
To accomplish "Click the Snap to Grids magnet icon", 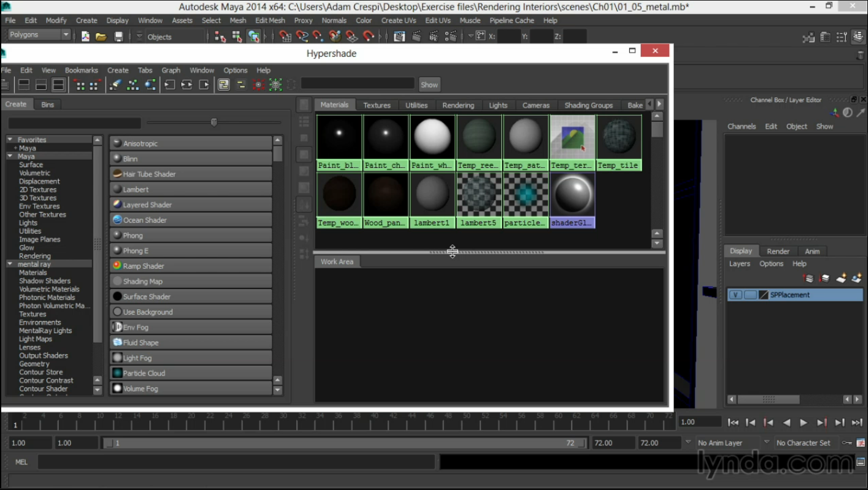I will [x=285, y=37].
